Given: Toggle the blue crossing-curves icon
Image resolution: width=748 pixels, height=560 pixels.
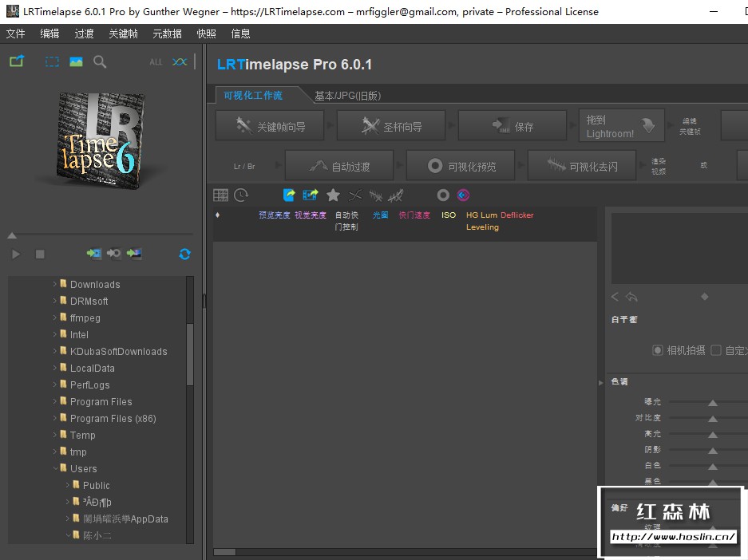Looking at the screenshot, I should [x=180, y=62].
